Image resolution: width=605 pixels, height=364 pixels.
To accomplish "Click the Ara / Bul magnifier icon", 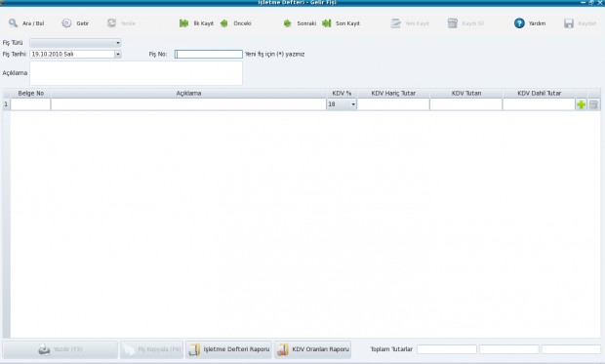I will 13,23.
